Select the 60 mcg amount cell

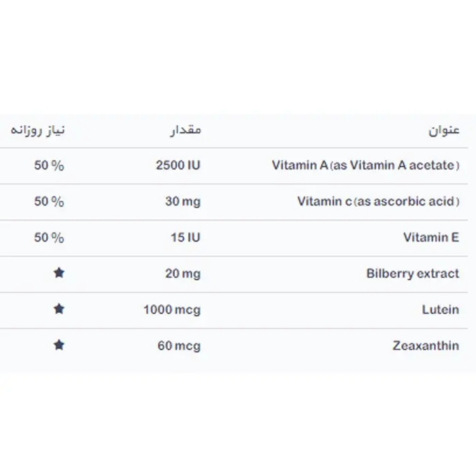tap(179, 346)
